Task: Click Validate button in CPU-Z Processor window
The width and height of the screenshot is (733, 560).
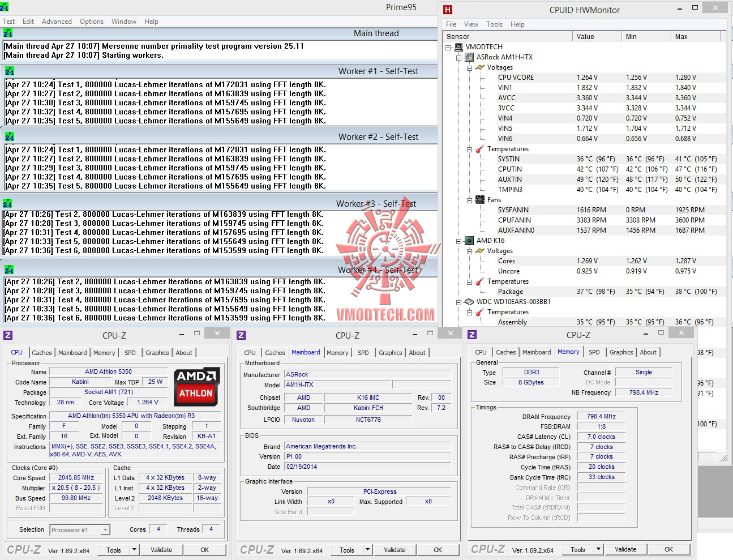Action: tap(161, 549)
